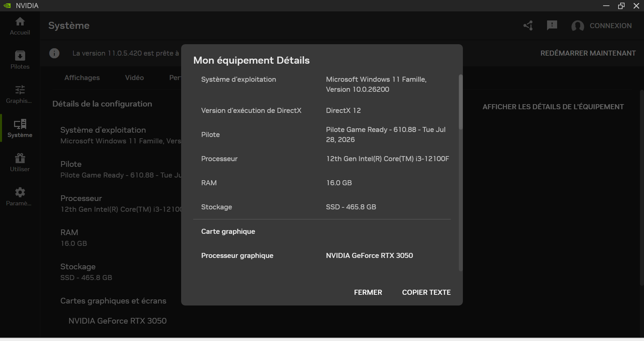Click the NVIDIA logo in title bar
This screenshot has height=341, width=644.
coord(7,6)
